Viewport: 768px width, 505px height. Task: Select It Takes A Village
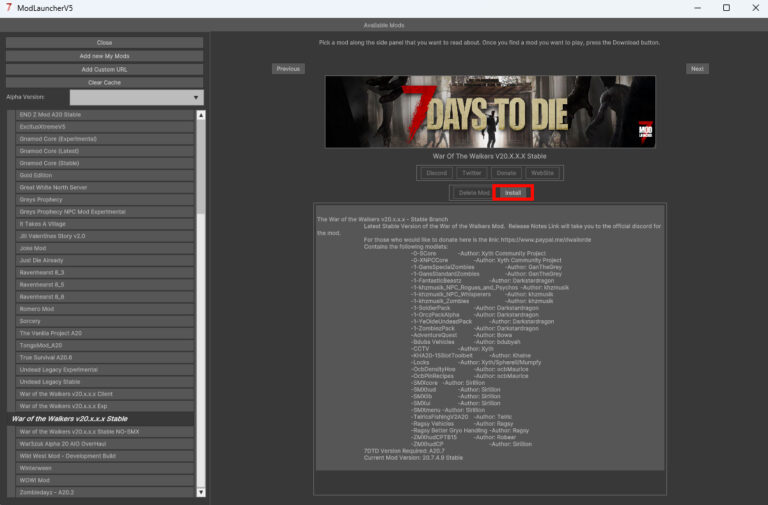coord(105,224)
